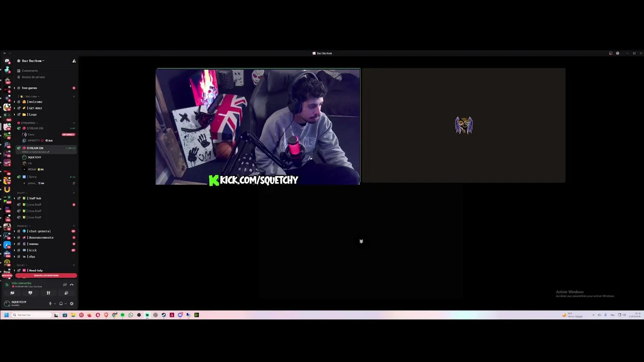Open the soundboard icon
644x362 pixels.
point(66,293)
